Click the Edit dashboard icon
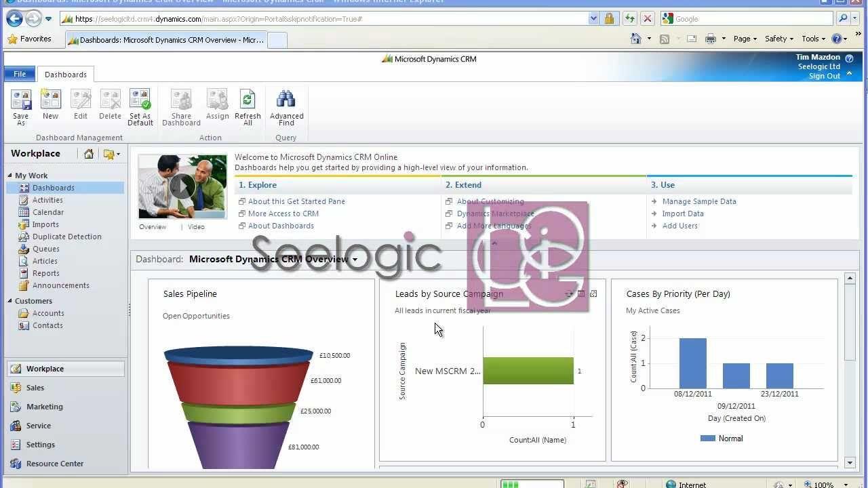868x488 pixels. click(81, 105)
